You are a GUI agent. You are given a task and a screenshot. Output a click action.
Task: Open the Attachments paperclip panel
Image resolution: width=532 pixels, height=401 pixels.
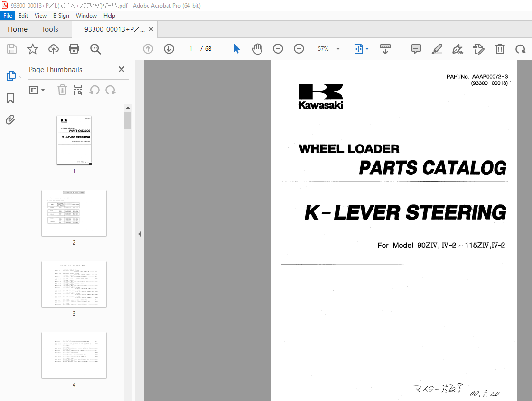[10, 119]
